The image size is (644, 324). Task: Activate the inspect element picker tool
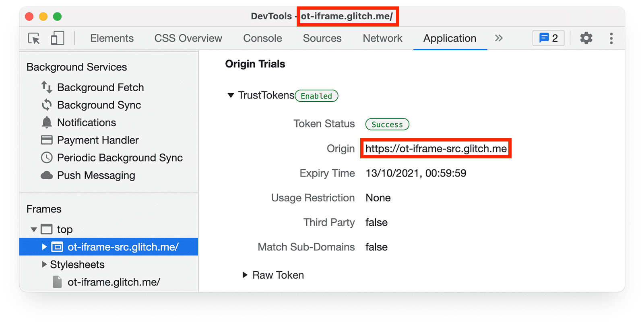(x=34, y=39)
